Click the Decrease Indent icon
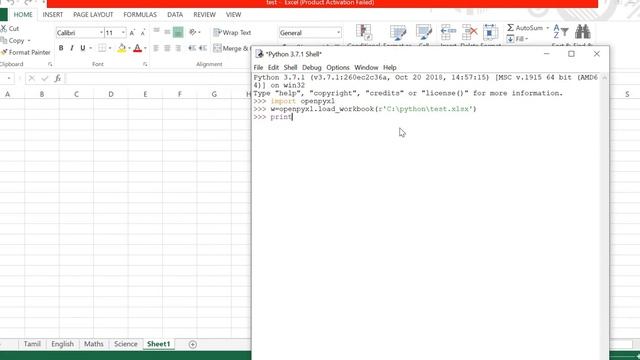Image resolution: width=640 pixels, height=360 pixels. [x=192, y=48]
